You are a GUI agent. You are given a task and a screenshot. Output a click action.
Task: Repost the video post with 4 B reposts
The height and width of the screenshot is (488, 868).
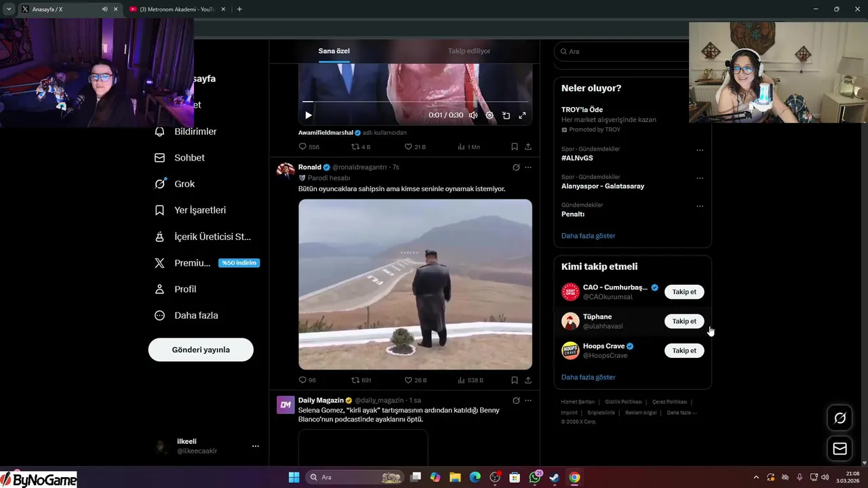click(x=361, y=146)
